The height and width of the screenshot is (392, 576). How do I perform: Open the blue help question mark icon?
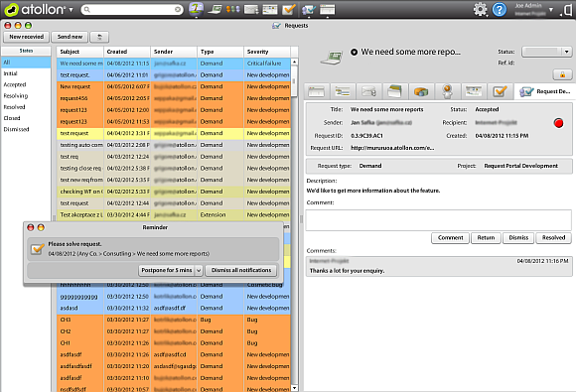click(x=500, y=9)
